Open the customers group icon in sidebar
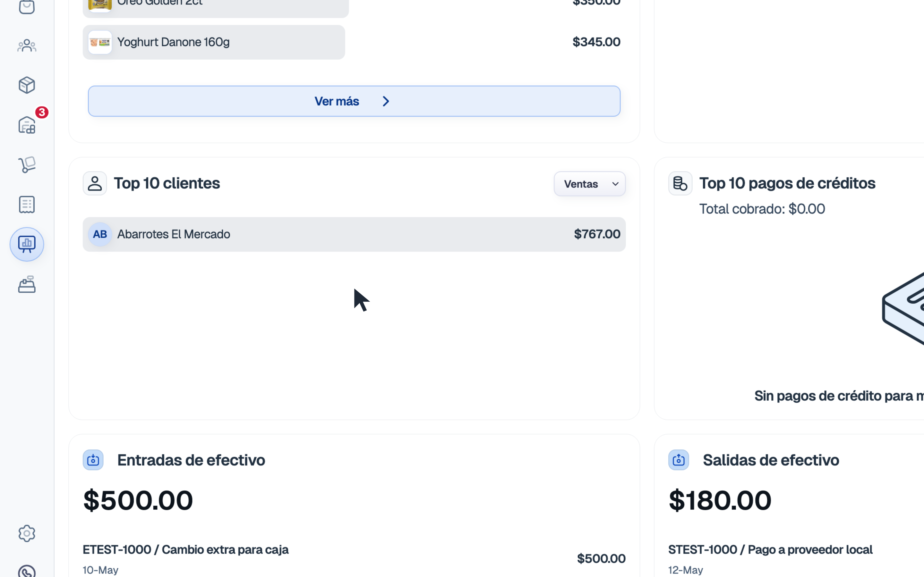The image size is (924, 577). click(27, 46)
